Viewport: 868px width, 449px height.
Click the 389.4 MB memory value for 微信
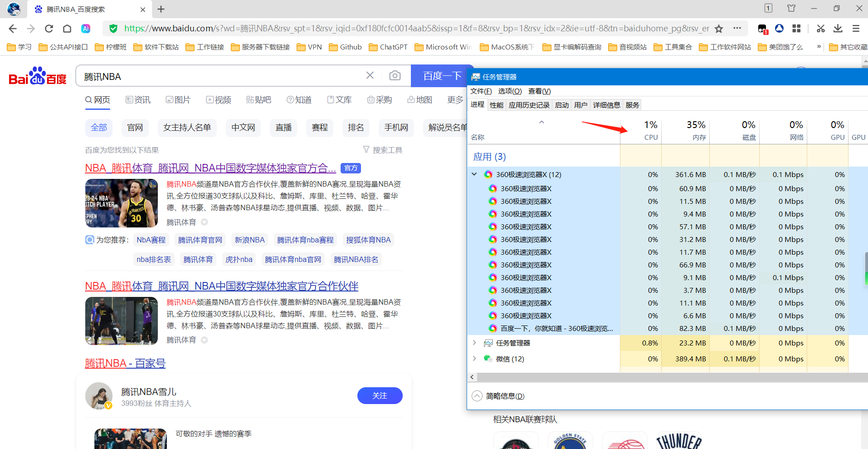[x=691, y=359]
